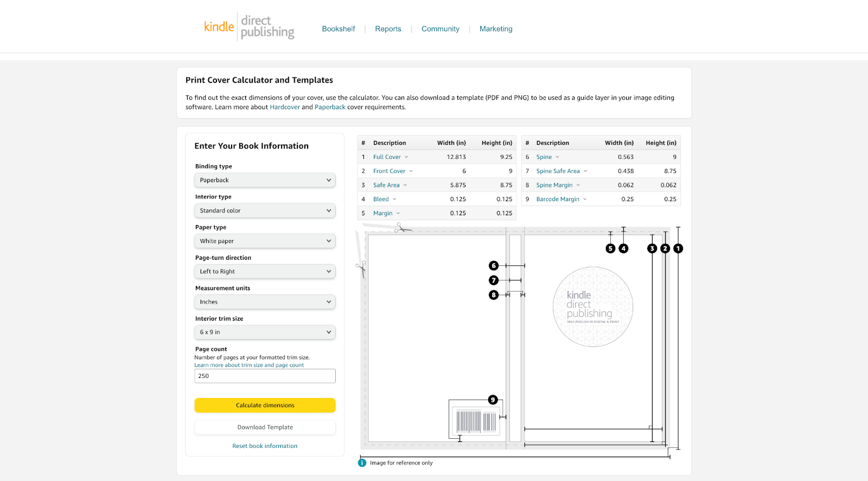This screenshot has width=868, height=481.
Task: Click the yellow Calculate dimensions button
Action: point(265,405)
